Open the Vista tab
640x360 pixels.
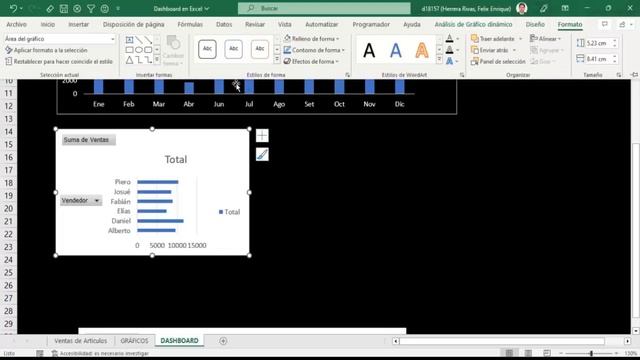(285, 24)
